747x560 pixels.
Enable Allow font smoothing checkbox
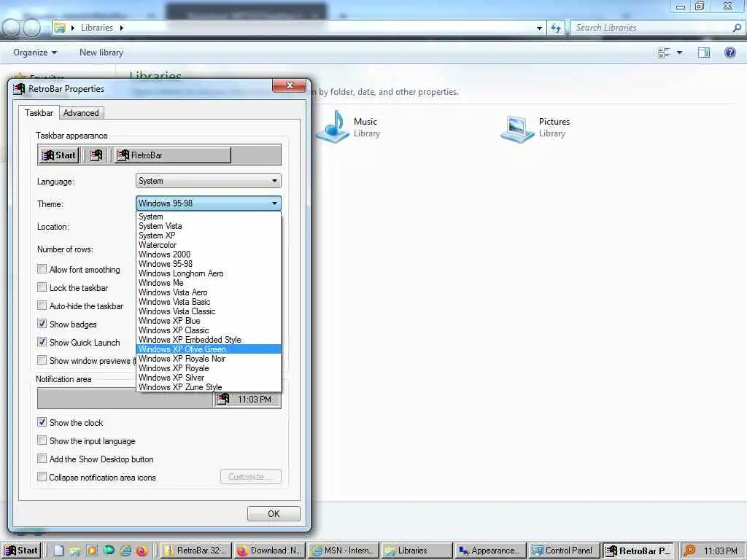(x=42, y=269)
